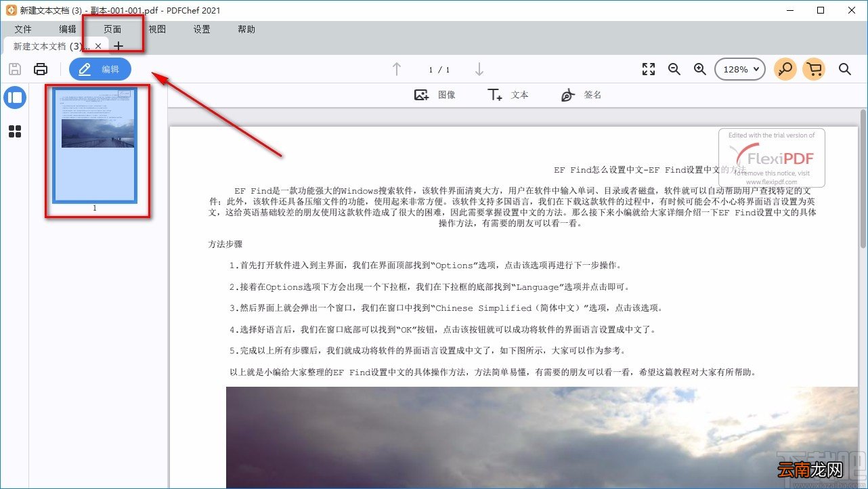Open the 文件 menu
Viewport: 868px width, 489px height.
(23, 29)
